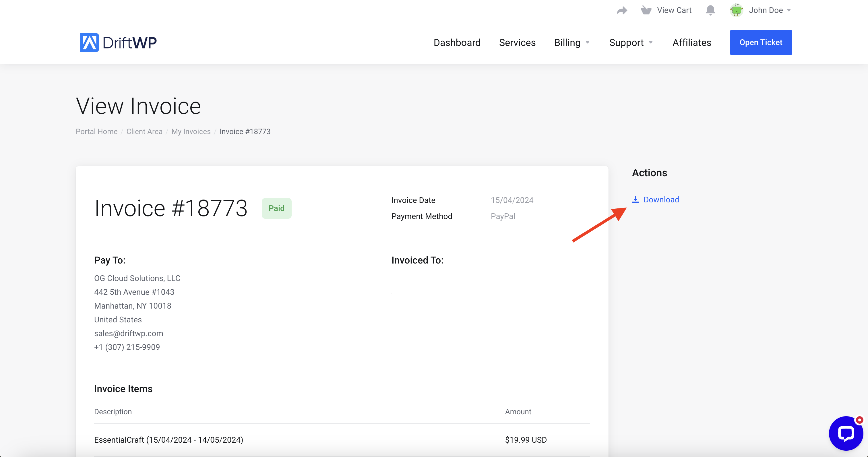The width and height of the screenshot is (868, 457).
Task: Click the $19.99 USD amount
Action: 526,440
